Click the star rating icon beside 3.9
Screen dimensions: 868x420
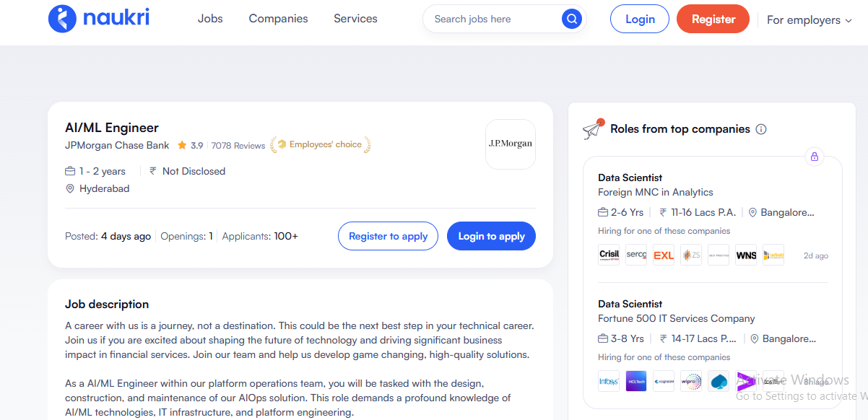coord(182,145)
